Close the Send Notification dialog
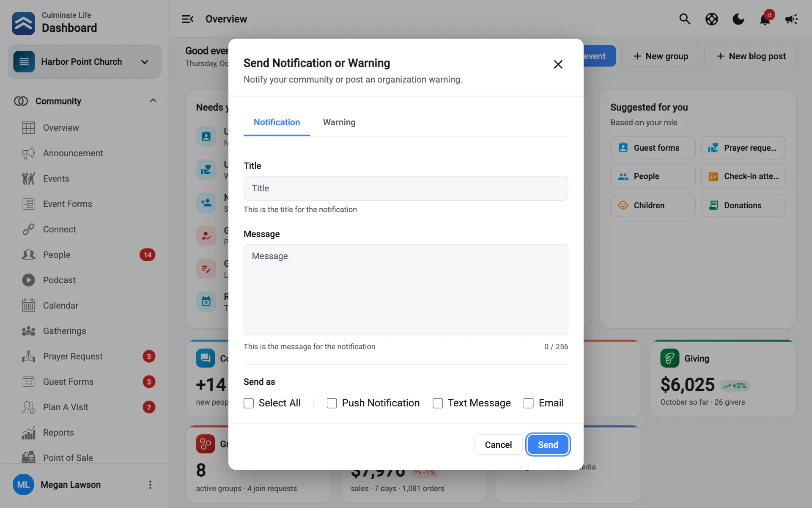This screenshot has height=508, width=812. pos(558,64)
